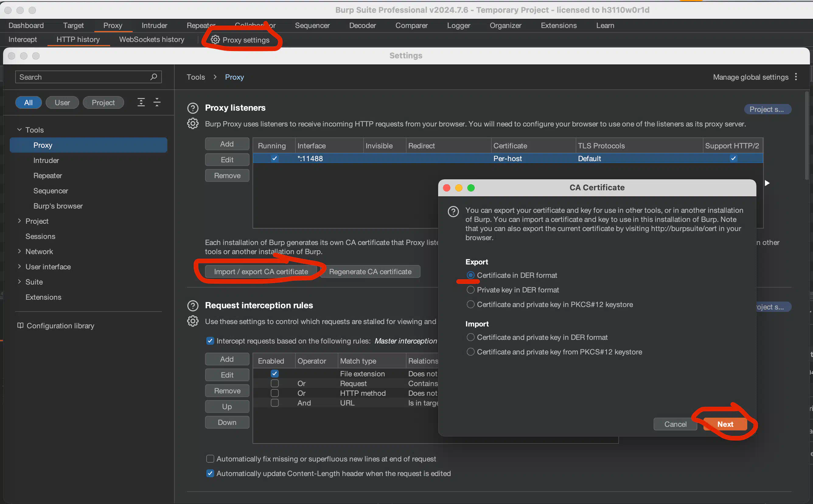
Task: Select the Project settings filter pill
Action: 103,103
